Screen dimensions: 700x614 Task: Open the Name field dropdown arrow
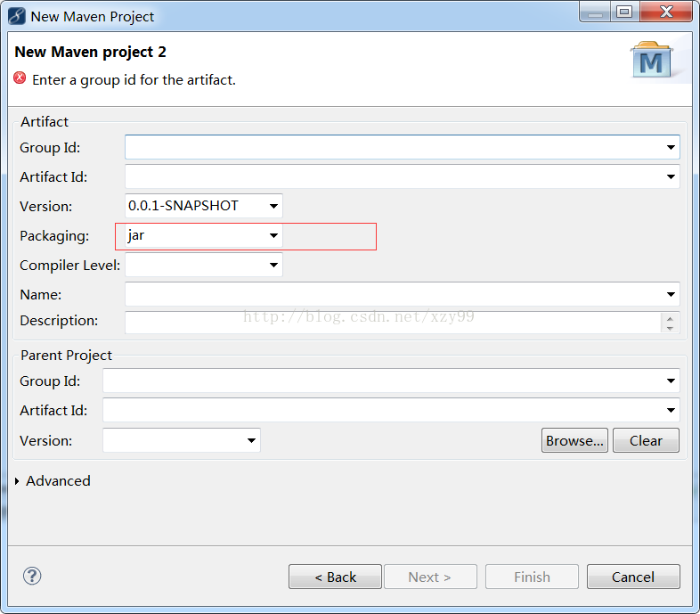tap(671, 294)
